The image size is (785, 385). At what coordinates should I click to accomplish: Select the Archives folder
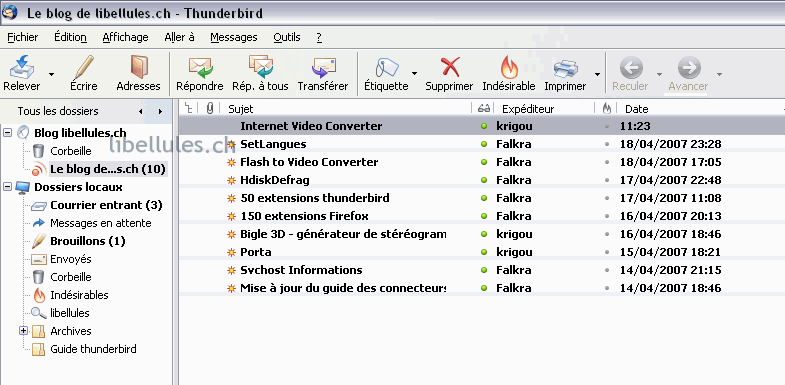pos(71,331)
